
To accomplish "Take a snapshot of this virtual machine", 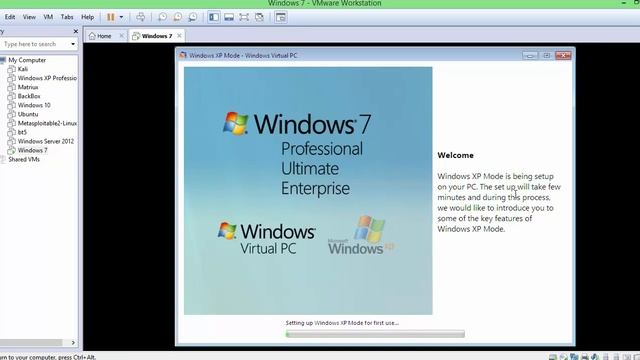I will (162, 17).
